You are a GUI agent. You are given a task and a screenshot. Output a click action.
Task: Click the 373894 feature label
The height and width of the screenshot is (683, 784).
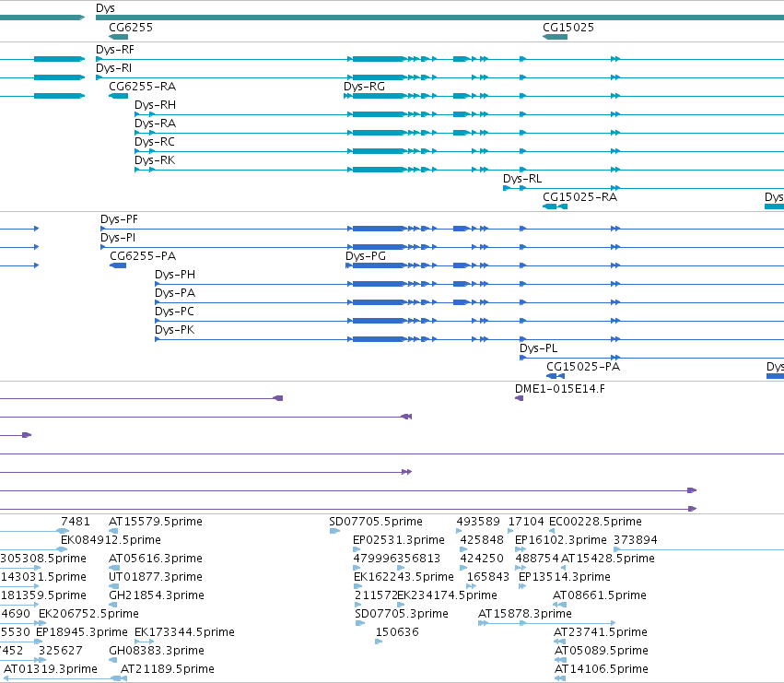pyautogui.click(x=636, y=540)
